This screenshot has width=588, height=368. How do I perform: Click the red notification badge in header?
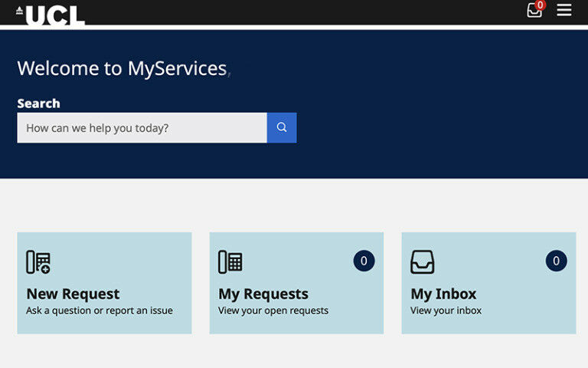(x=540, y=5)
